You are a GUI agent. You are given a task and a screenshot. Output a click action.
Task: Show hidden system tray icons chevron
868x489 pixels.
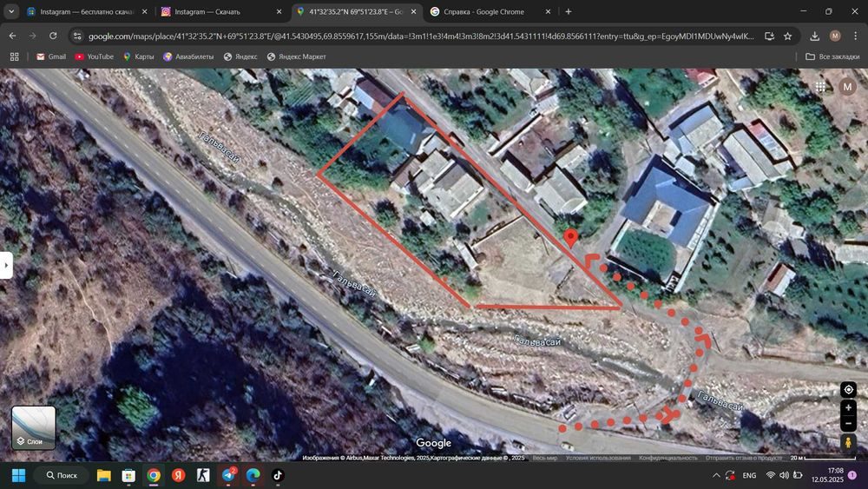pyautogui.click(x=716, y=475)
